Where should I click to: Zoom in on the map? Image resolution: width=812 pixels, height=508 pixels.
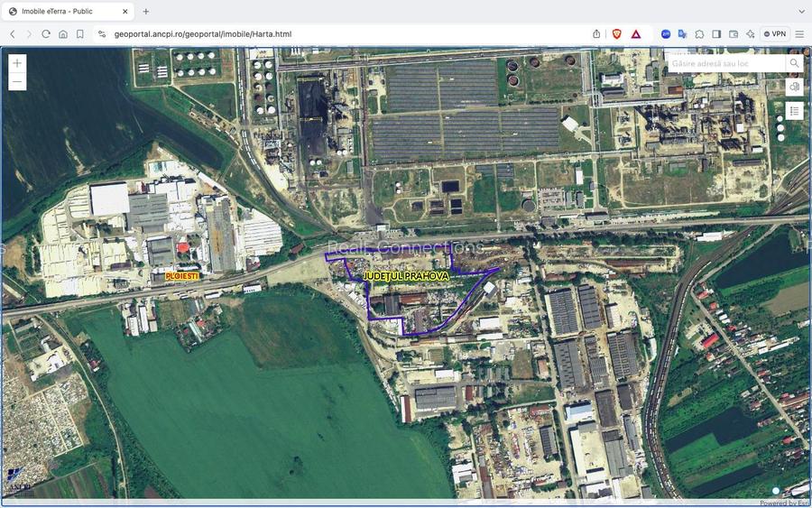pos(17,63)
